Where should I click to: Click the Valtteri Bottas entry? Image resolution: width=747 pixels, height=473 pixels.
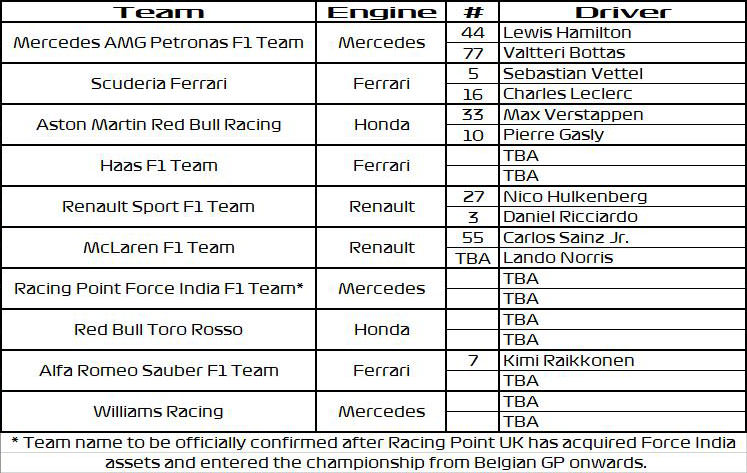[622, 53]
